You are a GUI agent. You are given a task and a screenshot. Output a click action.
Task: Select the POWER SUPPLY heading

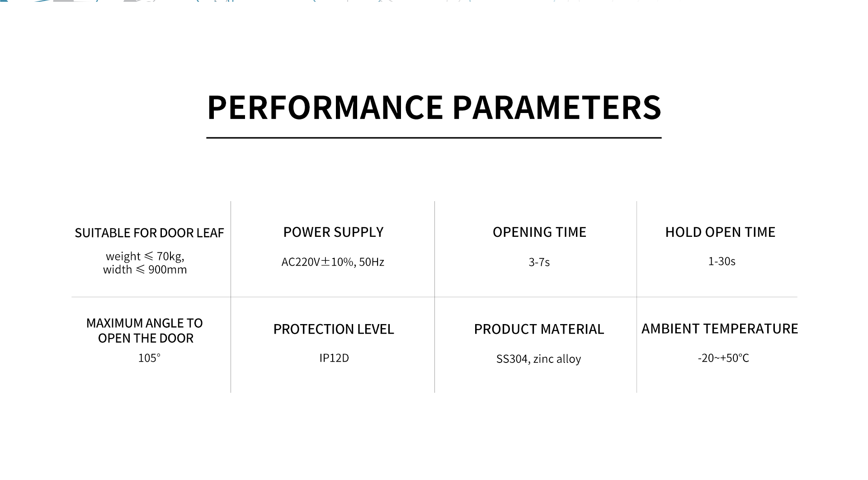tap(333, 232)
